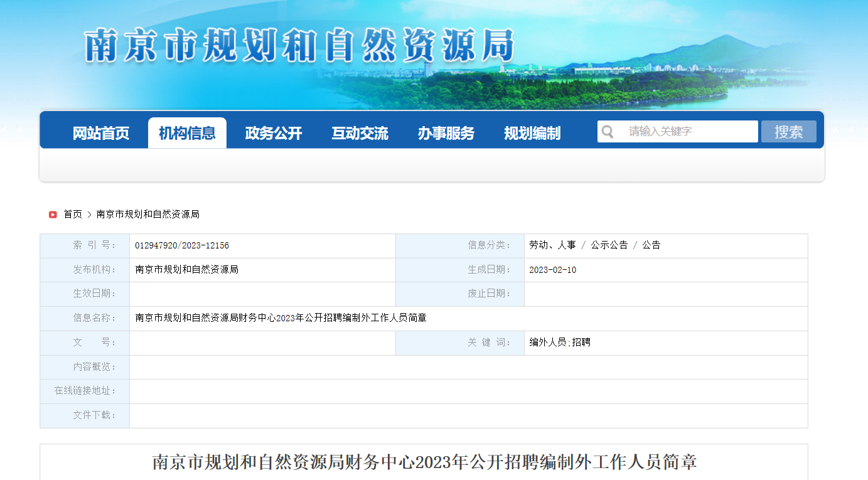The height and width of the screenshot is (480, 868).
Task: Click the 南京市规划和自然资源局 breadcrumb link
Action: coord(147,215)
